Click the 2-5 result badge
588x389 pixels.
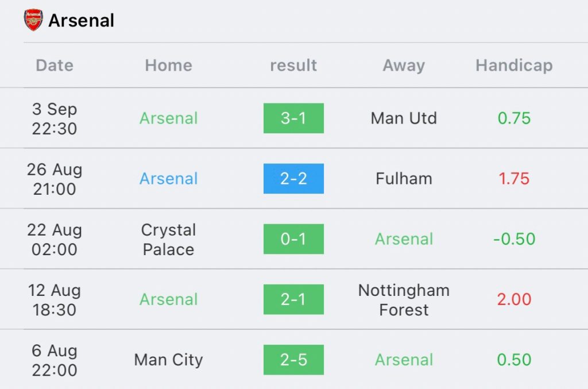(293, 360)
